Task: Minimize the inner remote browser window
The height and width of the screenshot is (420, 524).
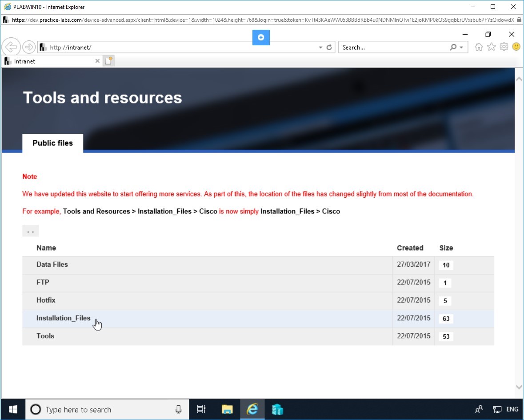Action: [x=465, y=34]
